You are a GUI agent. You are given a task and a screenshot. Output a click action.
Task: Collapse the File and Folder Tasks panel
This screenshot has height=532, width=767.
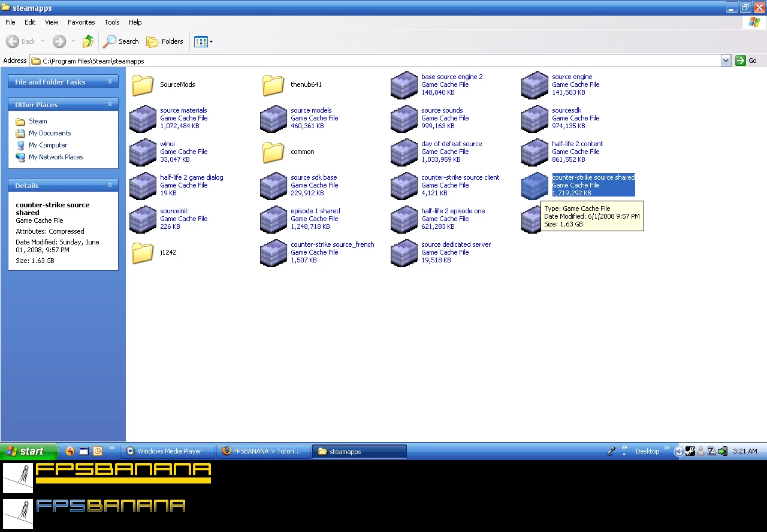[110, 81]
